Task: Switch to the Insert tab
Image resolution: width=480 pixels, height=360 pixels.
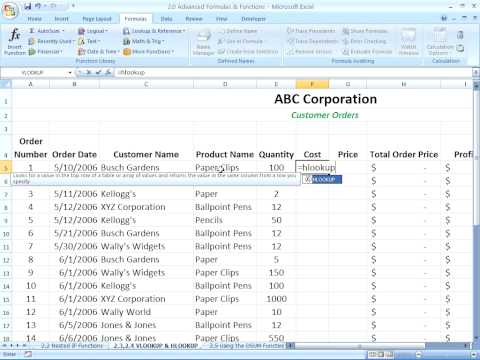Action: point(61,19)
